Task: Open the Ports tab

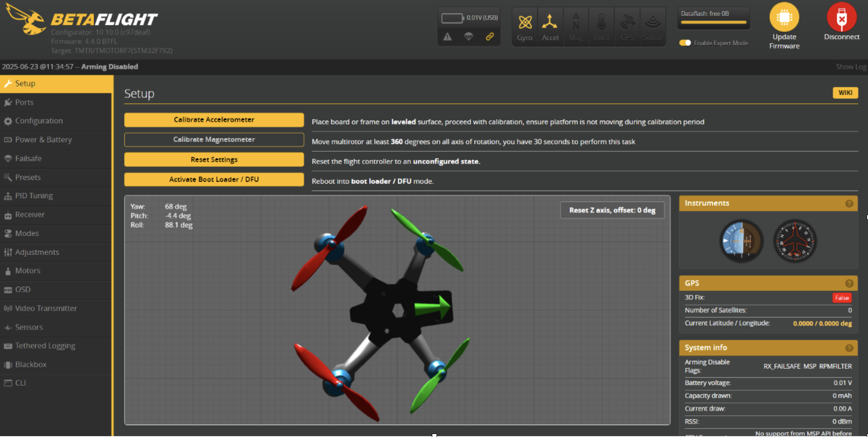Action: pyautogui.click(x=56, y=102)
